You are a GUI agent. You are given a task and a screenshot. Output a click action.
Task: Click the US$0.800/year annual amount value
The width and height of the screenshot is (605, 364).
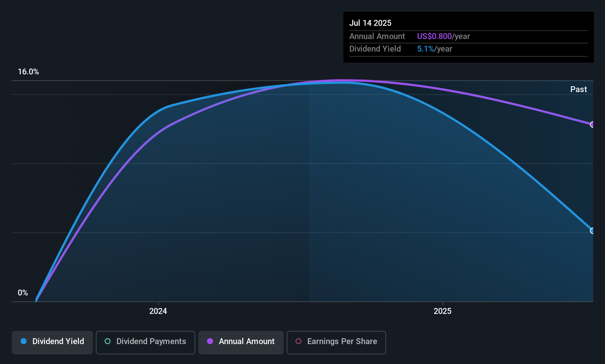pos(443,36)
